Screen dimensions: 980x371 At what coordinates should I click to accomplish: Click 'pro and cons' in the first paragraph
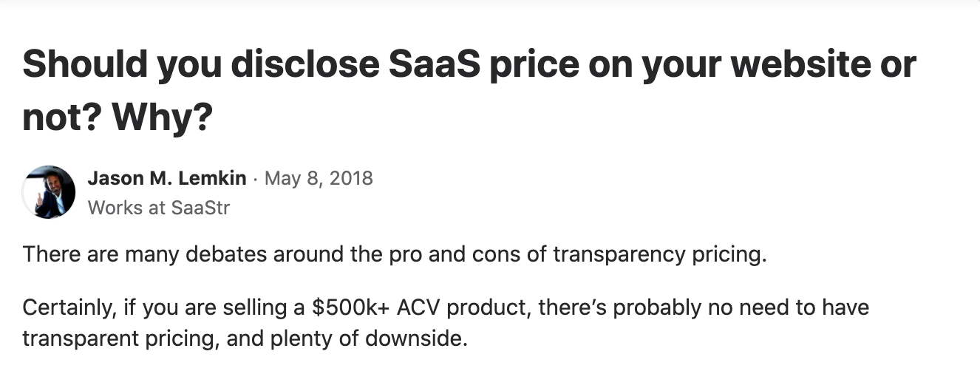(452, 255)
